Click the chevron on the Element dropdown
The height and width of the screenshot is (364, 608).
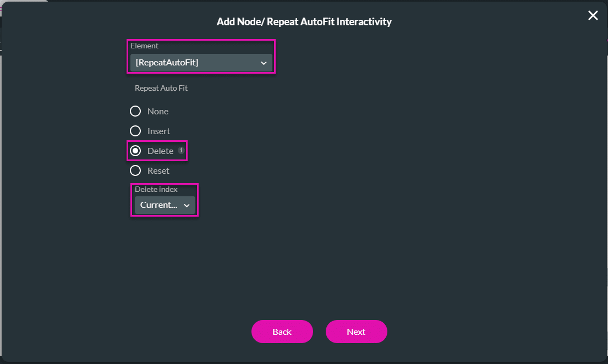point(264,63)
